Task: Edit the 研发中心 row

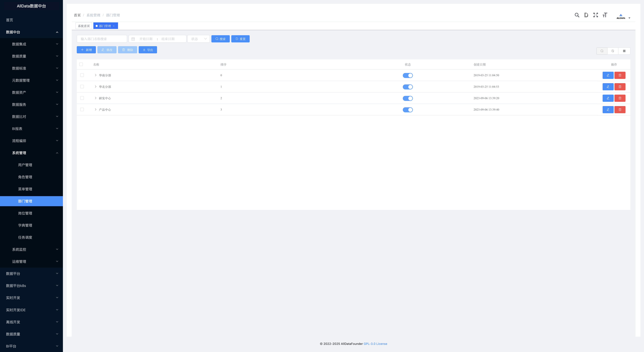Action: point(608,98)
